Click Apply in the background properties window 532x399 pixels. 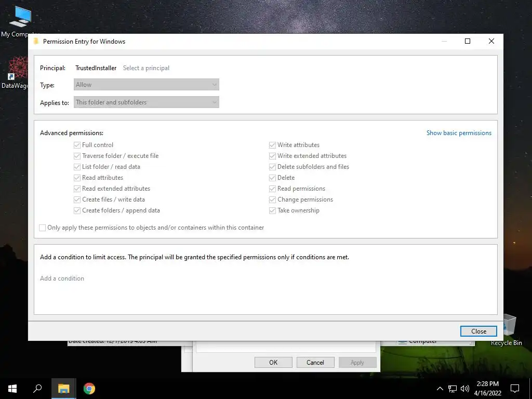[x=357, y=362]
